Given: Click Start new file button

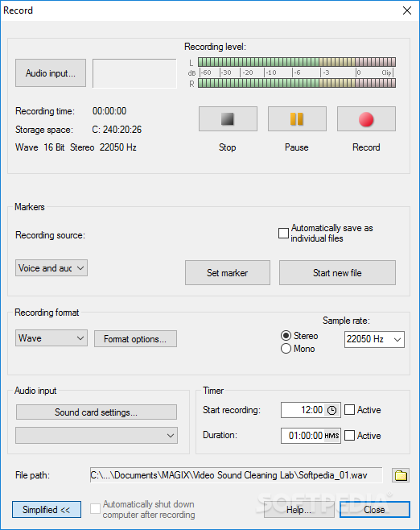Looking at the screenshot, I should (337, 273).
